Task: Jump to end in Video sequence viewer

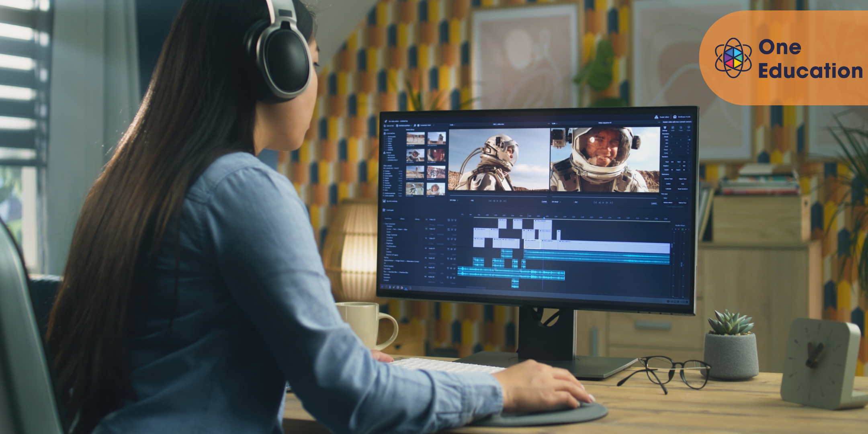Action: tap(611, 203)
